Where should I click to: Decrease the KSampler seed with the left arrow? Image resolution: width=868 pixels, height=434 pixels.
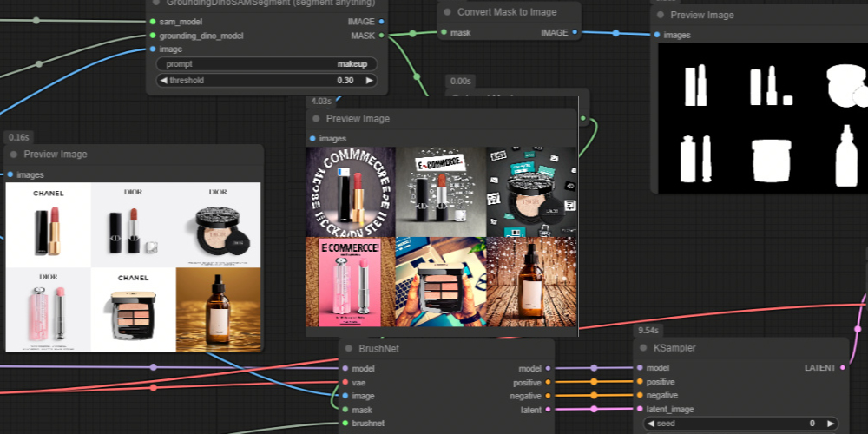[x=650, y=424]
